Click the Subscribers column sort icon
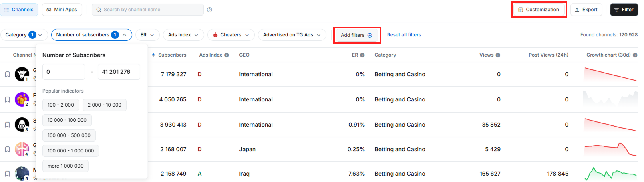Viewport: 644px width, 182px height. click(x=153, y=55)
